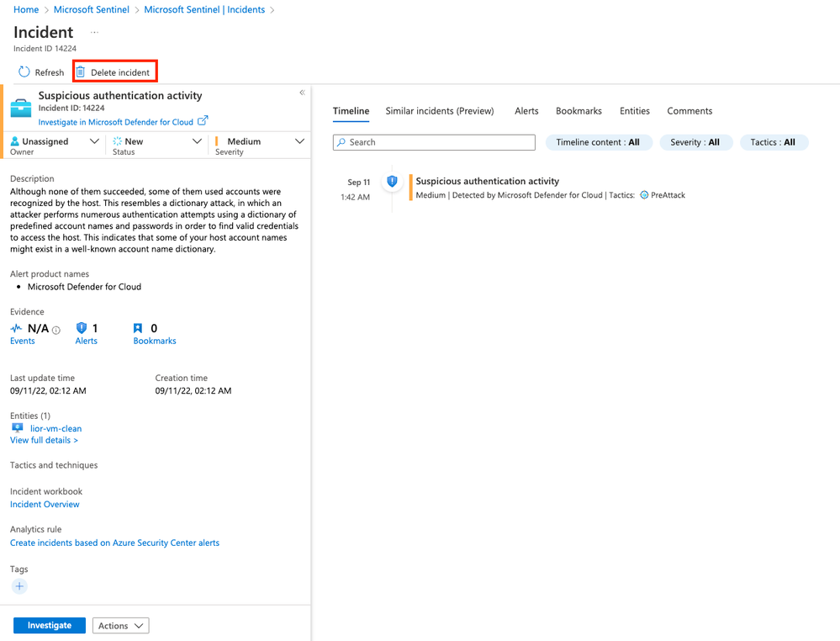Click the Bookmarks icon under Evidence
The image size is (840, 641).
138,328
